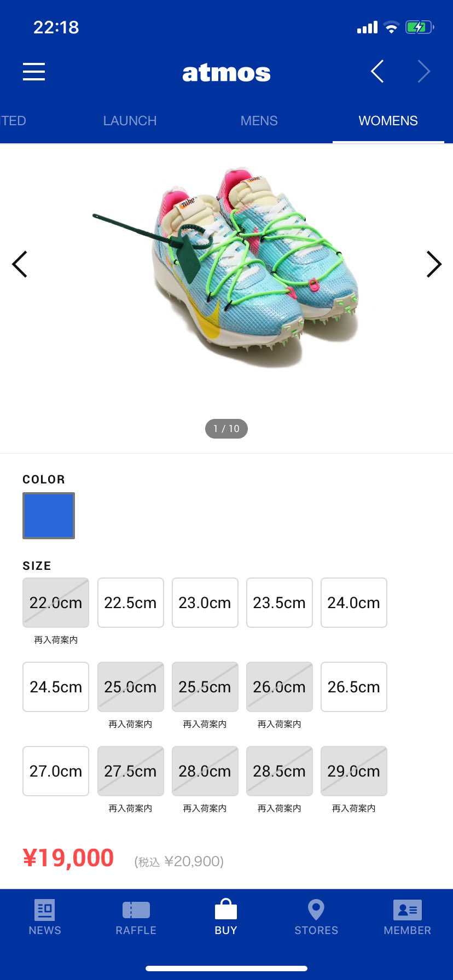Open the hamburger menu
453x980 pixels.
[34, 72]
